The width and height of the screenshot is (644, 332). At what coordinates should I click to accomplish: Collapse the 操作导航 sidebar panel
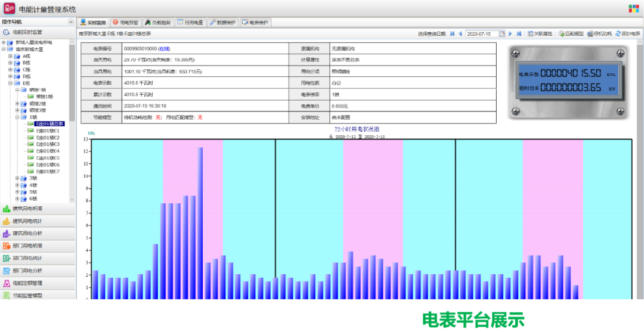tap(72, 21)
